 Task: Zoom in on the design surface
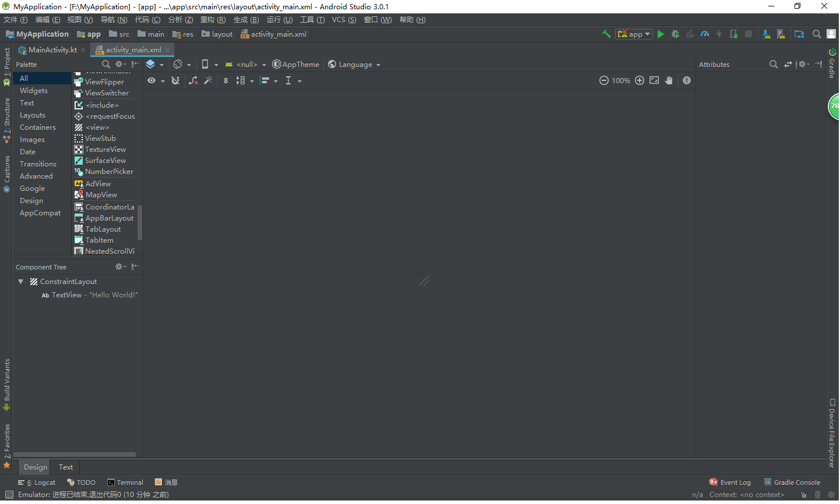click(640, 81)
